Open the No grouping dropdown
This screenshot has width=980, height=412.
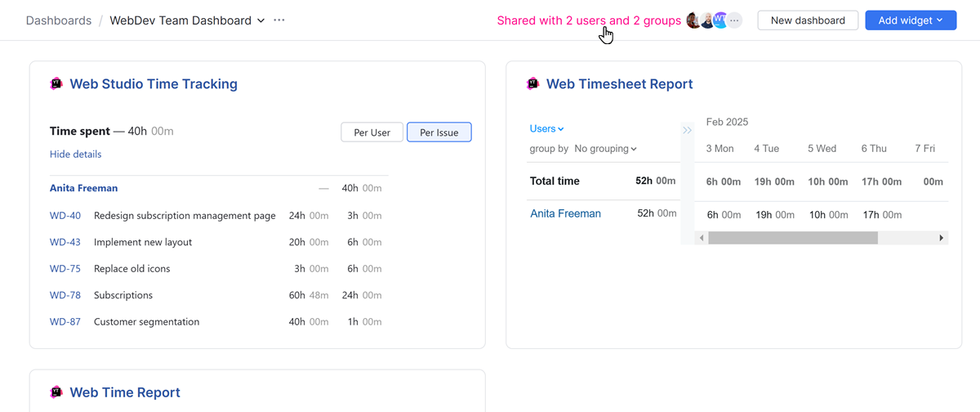click(605, 149)
